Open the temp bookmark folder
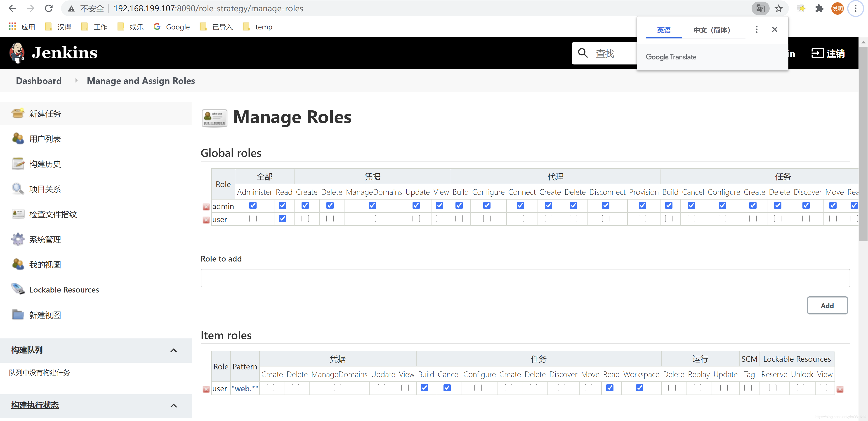 pos(257,27)
